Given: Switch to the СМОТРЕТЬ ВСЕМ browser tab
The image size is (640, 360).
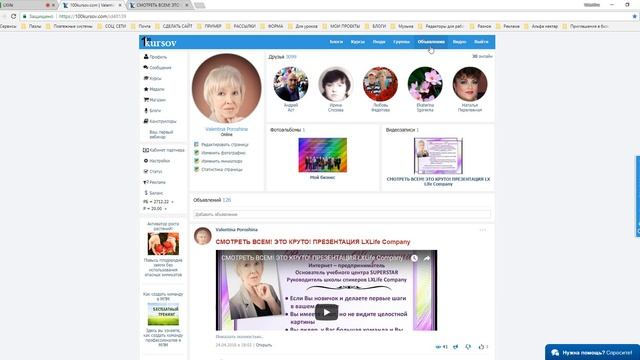Looking at the screenshot, I should coord(159,5).
